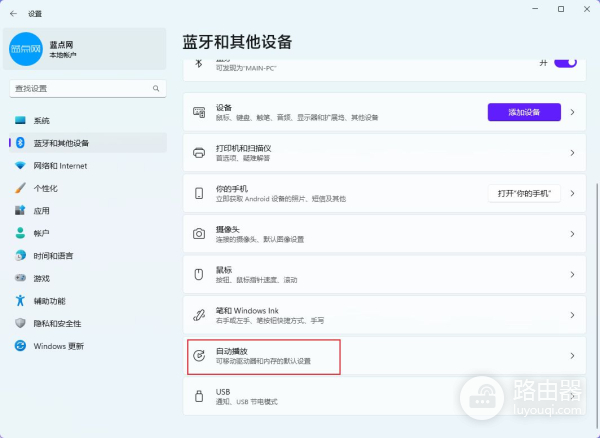The height and width of the screenshot is (438, 600).
Task: Expand the 鼠标 row chevron
Action: click(x=572, y=274)
